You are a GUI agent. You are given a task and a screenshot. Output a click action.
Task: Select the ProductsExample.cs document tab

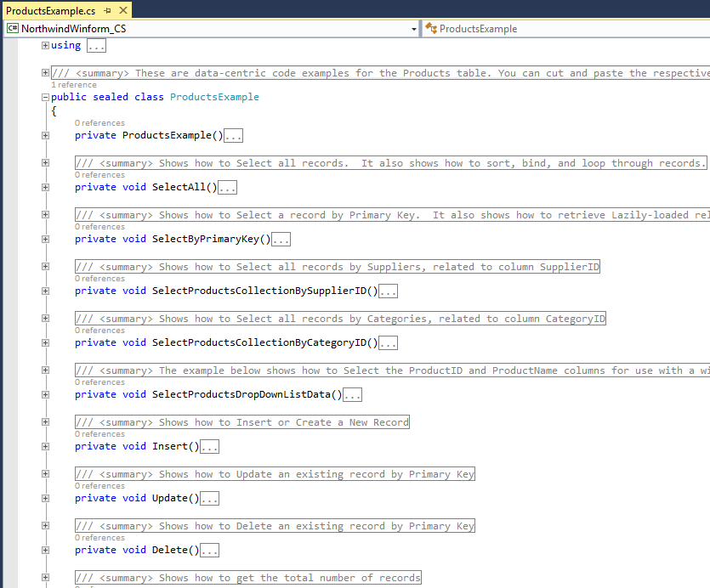50,10
